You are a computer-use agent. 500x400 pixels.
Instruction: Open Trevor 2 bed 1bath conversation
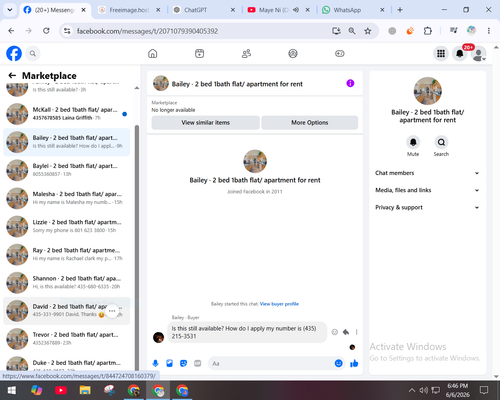click(67, 339)
